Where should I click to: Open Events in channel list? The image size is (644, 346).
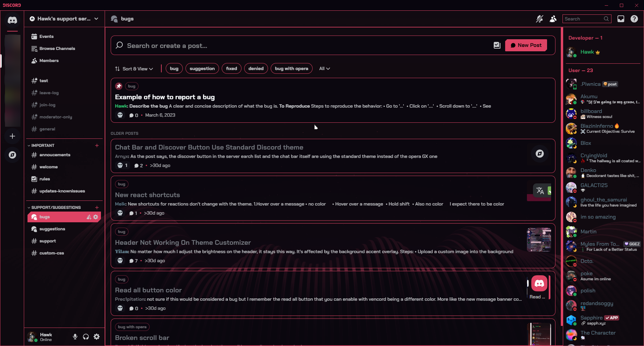click(x=64, y=37)
